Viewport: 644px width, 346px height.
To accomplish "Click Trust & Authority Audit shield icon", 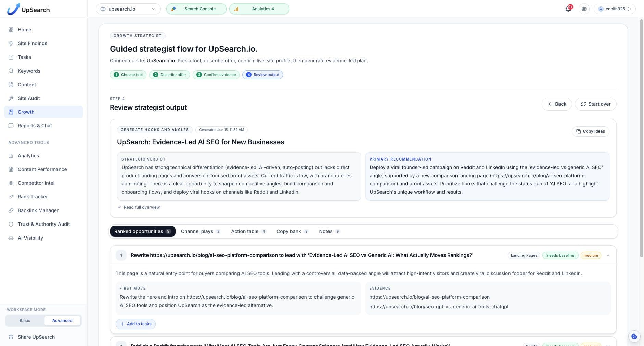I will (x=11, y=224).
